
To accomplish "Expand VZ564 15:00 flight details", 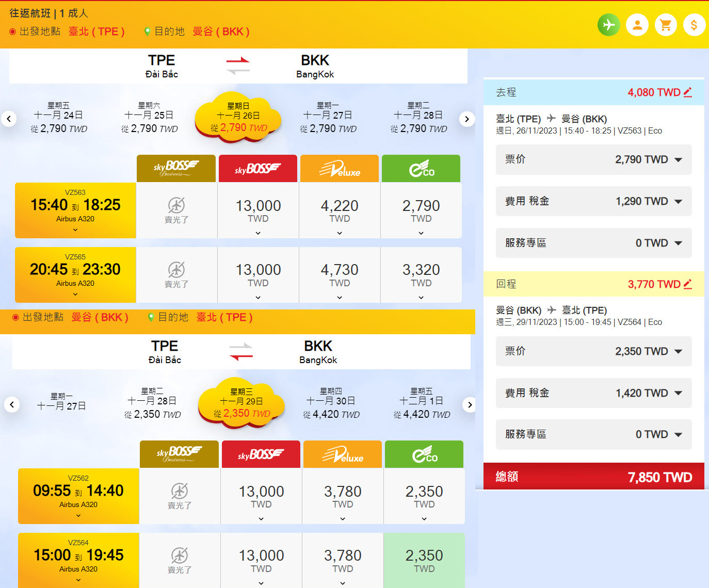I will click(78, 580).
